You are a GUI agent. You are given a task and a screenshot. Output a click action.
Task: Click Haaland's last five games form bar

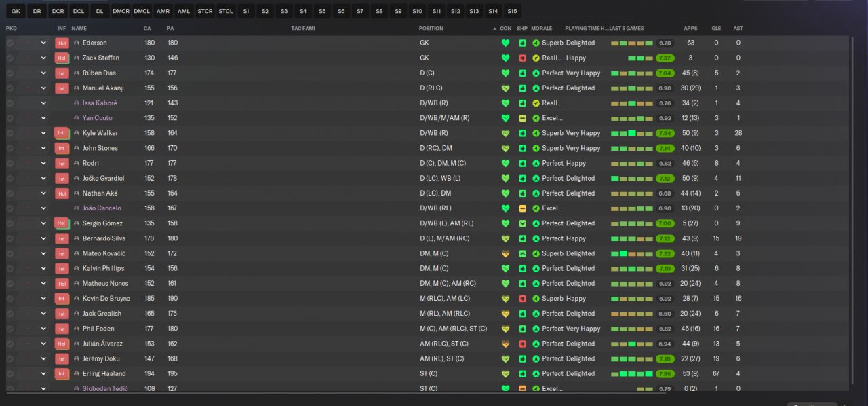(x=631, y=373)
